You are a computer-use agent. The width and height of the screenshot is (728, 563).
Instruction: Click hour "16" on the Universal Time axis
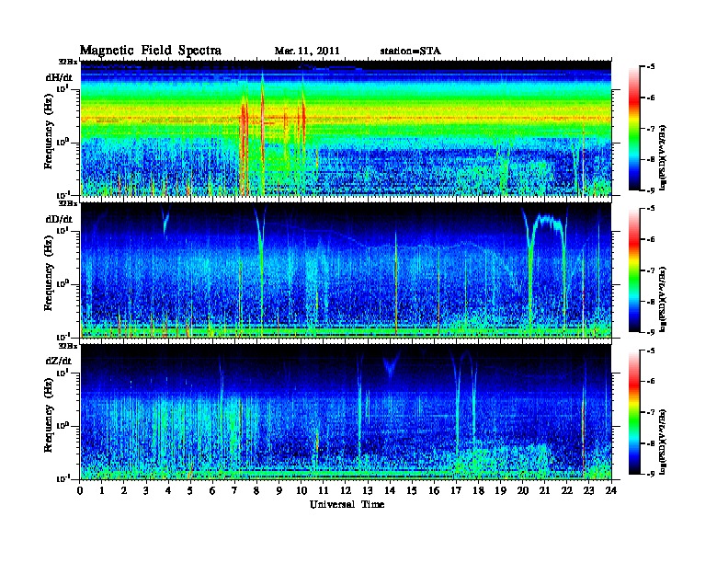coord(434,490)
